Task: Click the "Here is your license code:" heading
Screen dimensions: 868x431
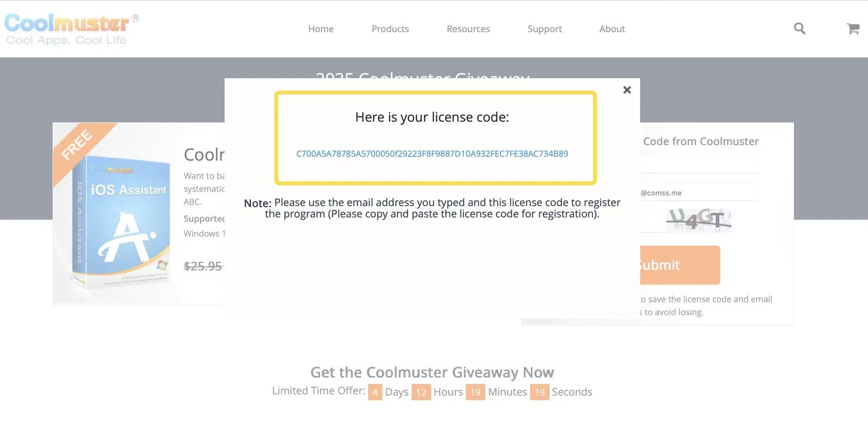Action: click(x=432, y=117)
